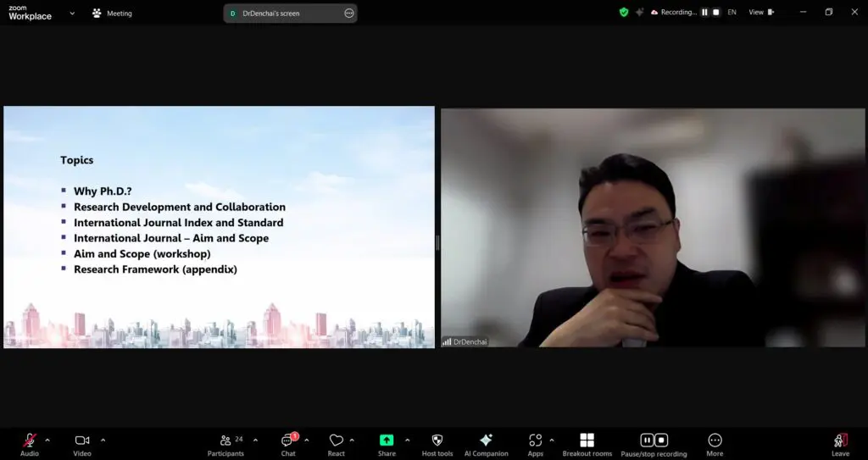868x460 pixels.
Task: Restore the Zoom window size
Action: (829, 12)
